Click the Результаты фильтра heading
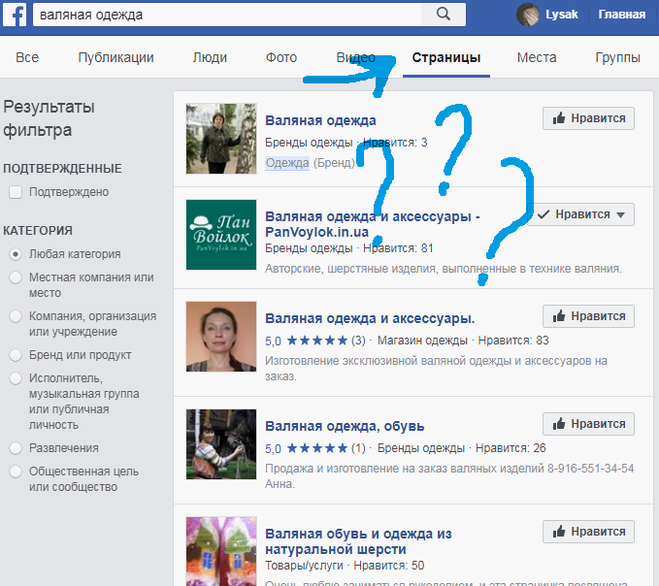This screenshot has height=586, width=659. coord(49,119)
